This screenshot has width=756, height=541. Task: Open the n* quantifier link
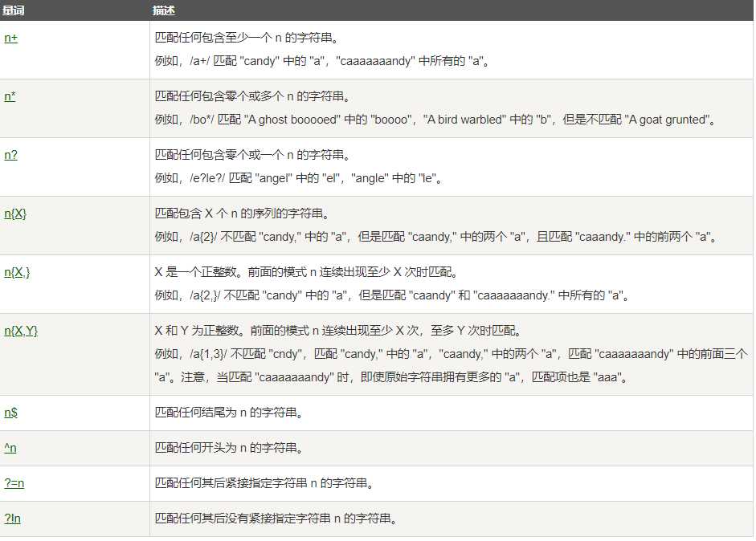[x=10, y=96]
